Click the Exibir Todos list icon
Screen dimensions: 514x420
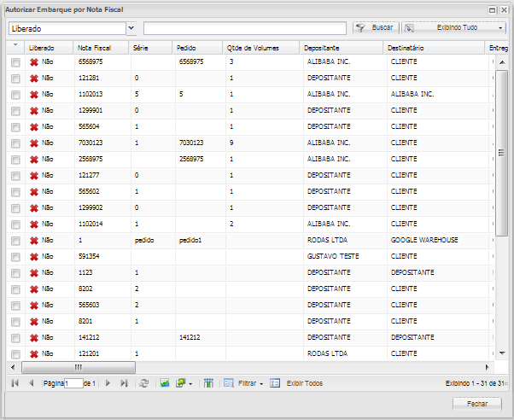click(x=275, y=383)
